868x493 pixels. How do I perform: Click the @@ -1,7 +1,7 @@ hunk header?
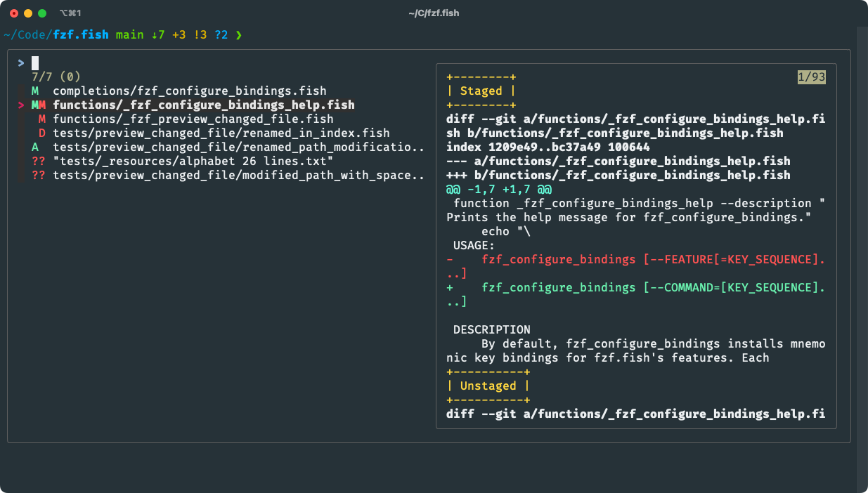point(499,189)
